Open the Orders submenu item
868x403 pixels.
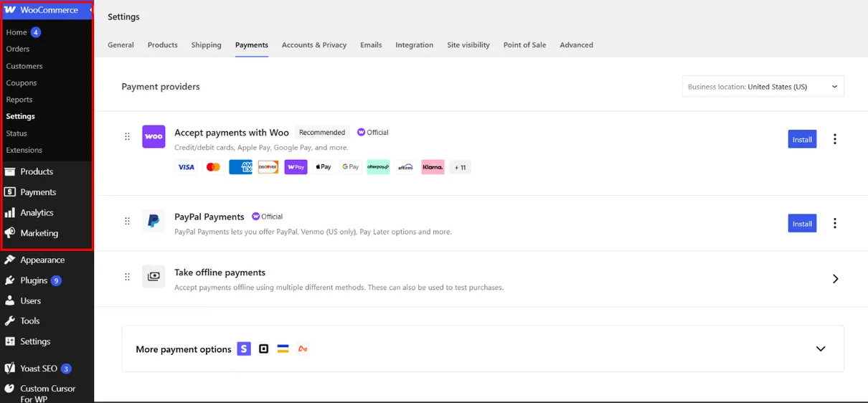[x=18, y=49]
